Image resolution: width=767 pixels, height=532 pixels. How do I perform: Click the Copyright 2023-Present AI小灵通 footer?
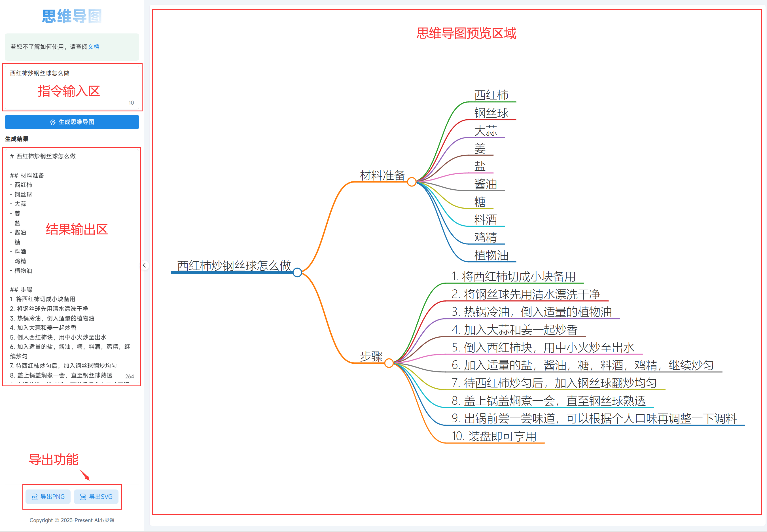72,520
